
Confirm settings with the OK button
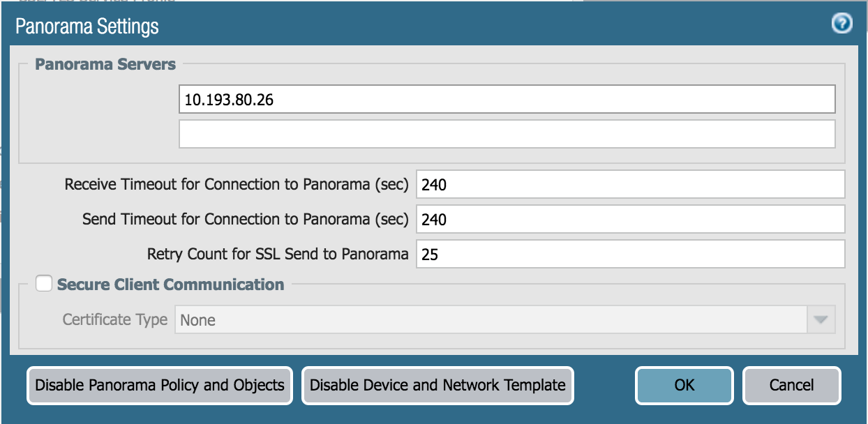(684, 385)
